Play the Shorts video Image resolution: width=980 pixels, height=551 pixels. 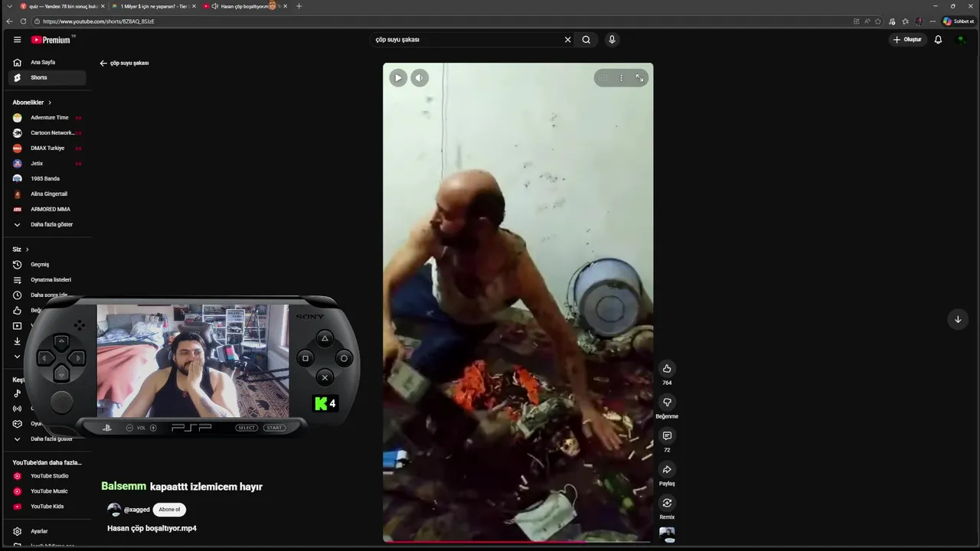[398, 77]
